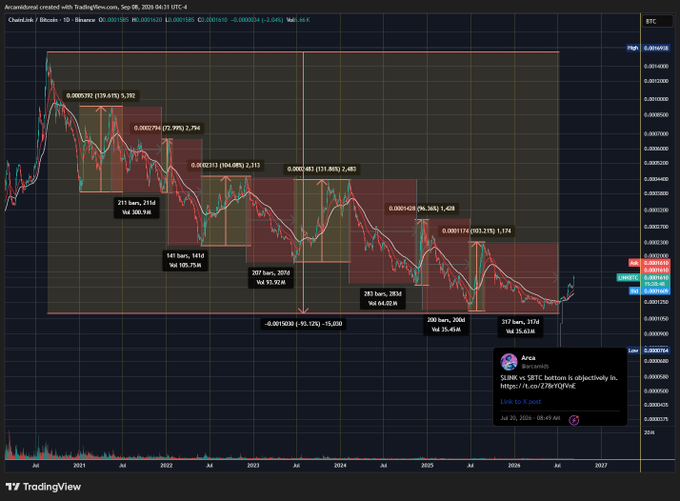Click the BTC currency button on price axis
The height and width of the screenshot is (501, 680).
(x=656, y=21)
